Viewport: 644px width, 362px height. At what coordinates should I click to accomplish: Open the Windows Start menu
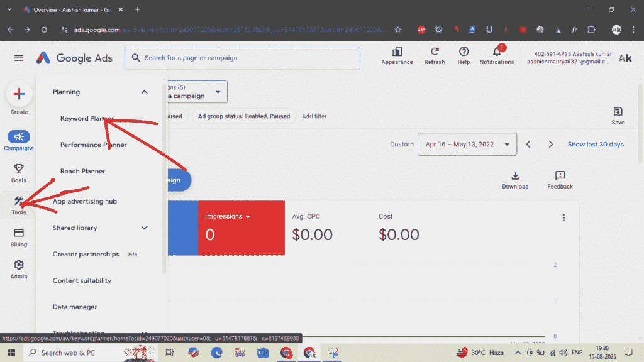point(11,353)
